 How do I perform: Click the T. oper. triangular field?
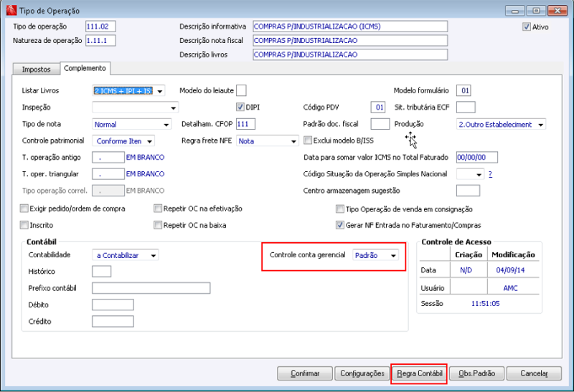point(108,173)
